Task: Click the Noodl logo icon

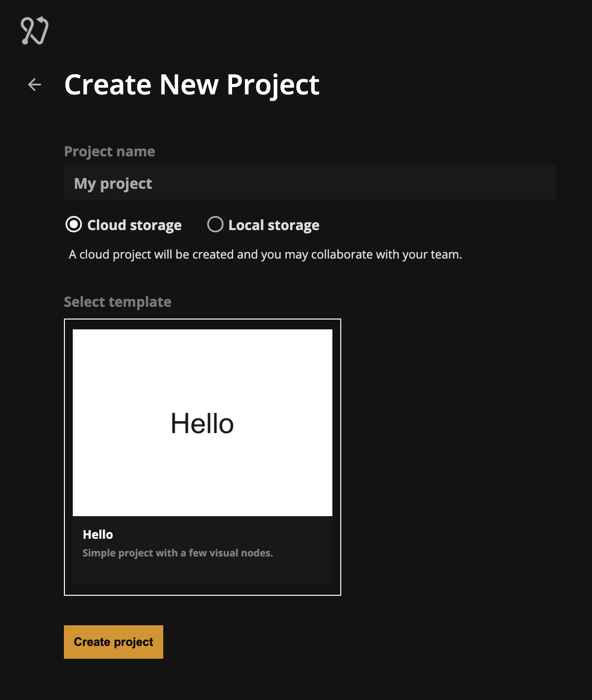Action: point(34,30)
